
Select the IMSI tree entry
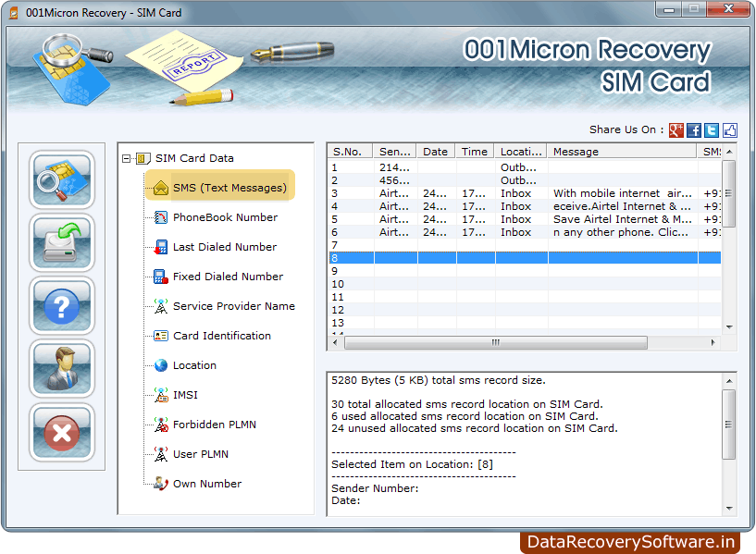click(x=185, y=395)
